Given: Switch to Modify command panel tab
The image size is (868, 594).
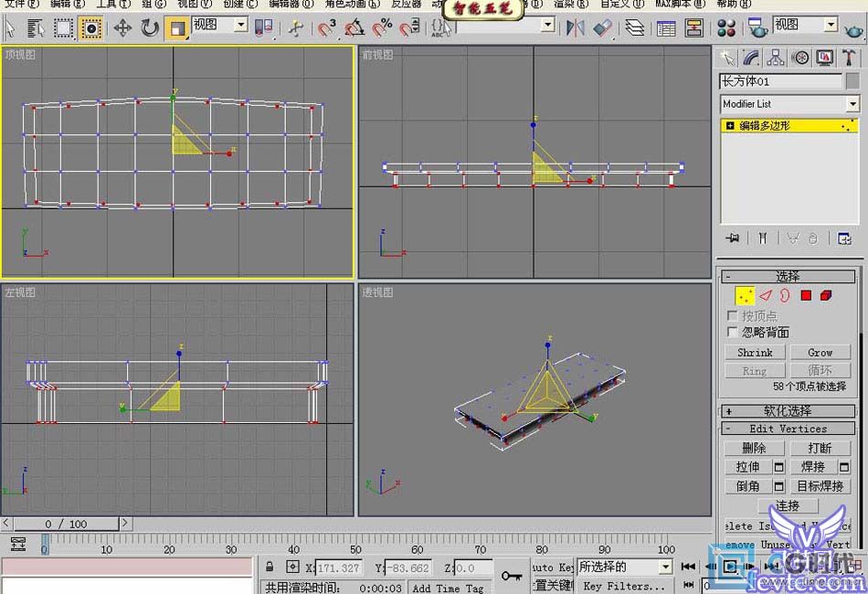Looking at the screenshot, I should (x=751, y=58).
